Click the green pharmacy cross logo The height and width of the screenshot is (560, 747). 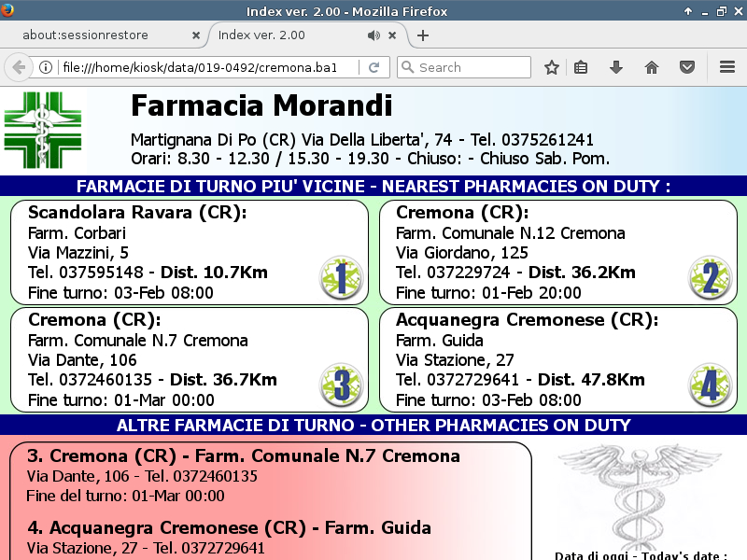point(44,130)
